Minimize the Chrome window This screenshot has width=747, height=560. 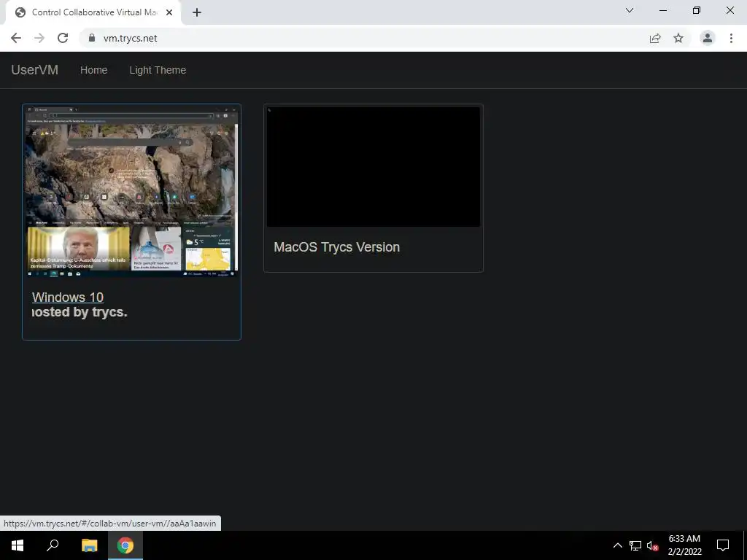coord(662,10)
